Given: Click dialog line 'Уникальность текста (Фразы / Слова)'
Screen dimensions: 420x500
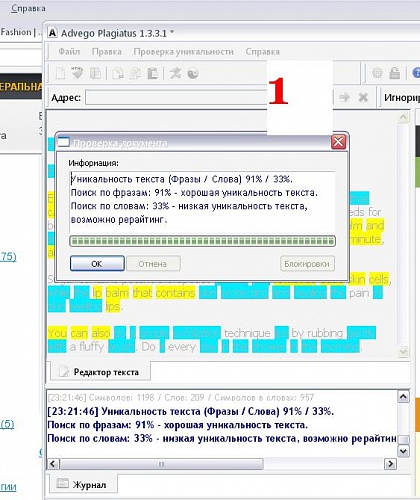Looking at the screenshot, I should click(x=182, y=179).
